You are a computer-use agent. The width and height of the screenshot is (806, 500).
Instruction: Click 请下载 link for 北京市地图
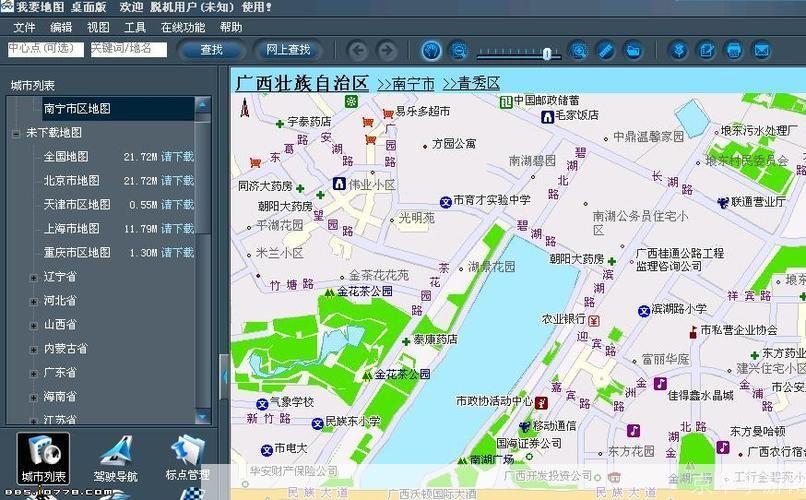click(177, 181)
